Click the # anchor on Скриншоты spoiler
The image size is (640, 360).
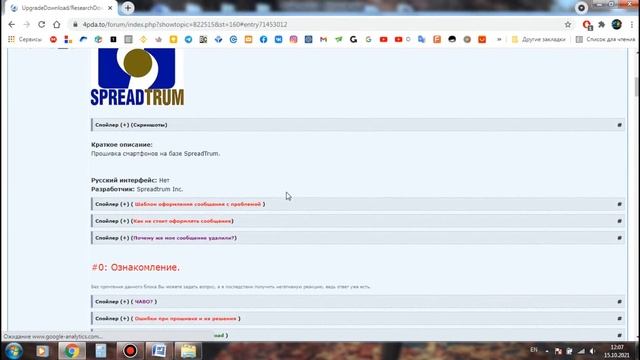(x=619, y=125)
